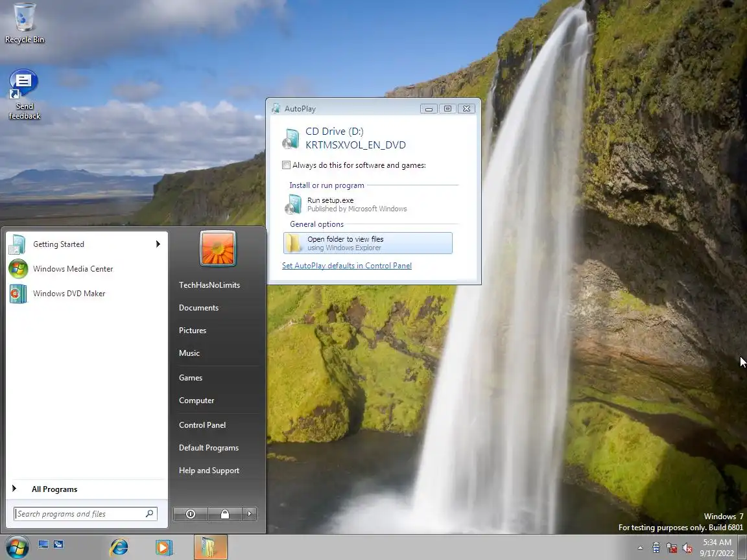This screenshot has width=747, height=560.
Task: Open the shutdown options arrow menu
Action: click(249, 514)
